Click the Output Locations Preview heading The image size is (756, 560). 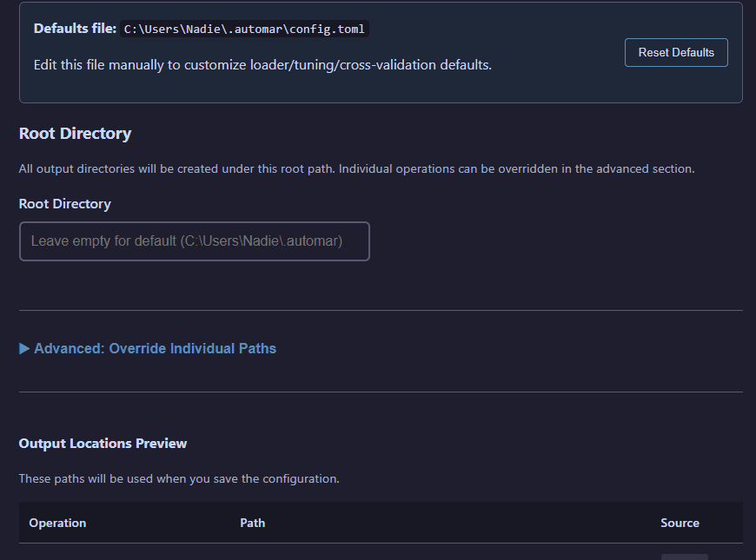click(x=103, y=444)
